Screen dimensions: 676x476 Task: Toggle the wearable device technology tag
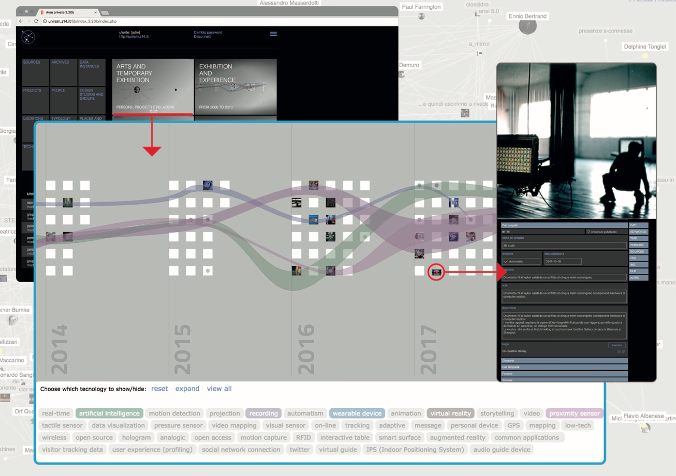(x=356, y=412)
